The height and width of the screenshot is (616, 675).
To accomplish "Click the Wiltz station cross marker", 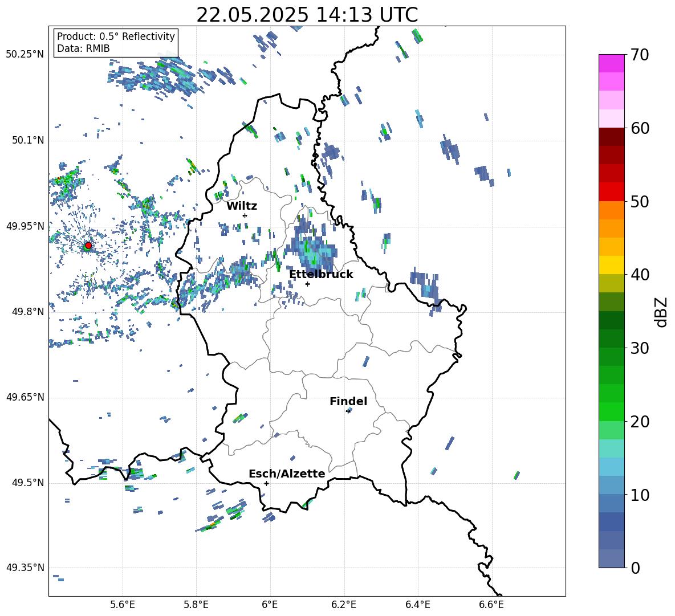I will pyautogui.click(x=245, y=215).
